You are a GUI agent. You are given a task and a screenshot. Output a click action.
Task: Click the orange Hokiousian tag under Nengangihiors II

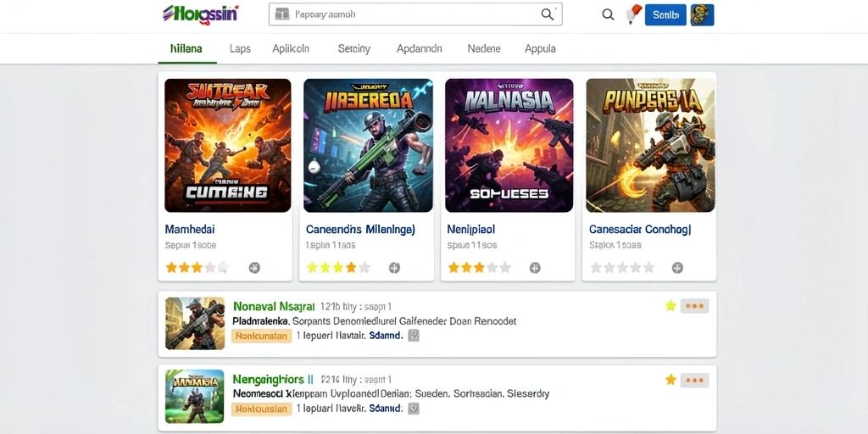pos(261,409)
